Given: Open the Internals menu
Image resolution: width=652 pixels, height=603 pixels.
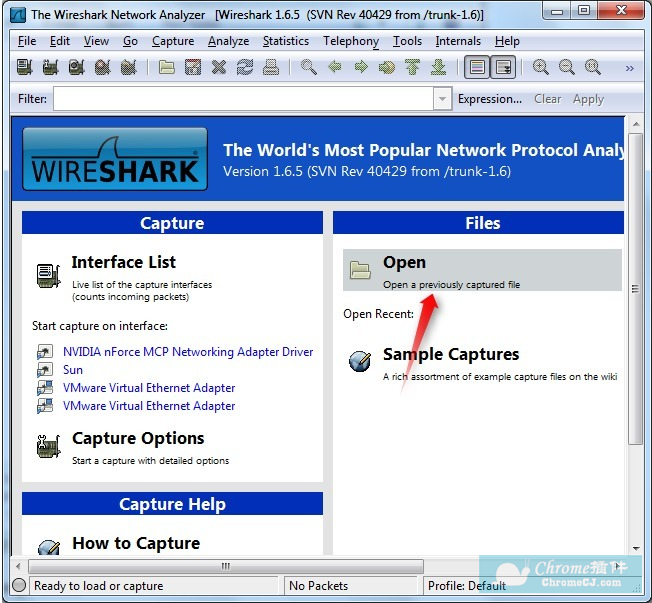Looking at the screenshot, I should coord(458,41).
